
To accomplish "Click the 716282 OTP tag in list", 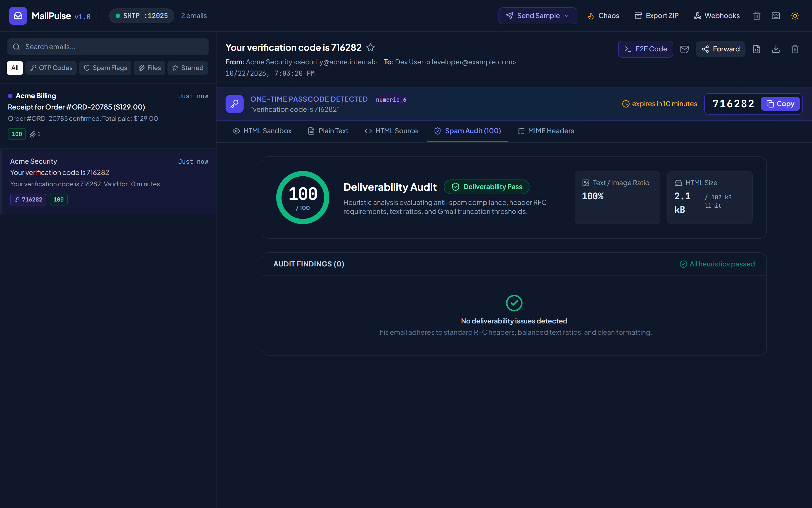I will [28, 200].
